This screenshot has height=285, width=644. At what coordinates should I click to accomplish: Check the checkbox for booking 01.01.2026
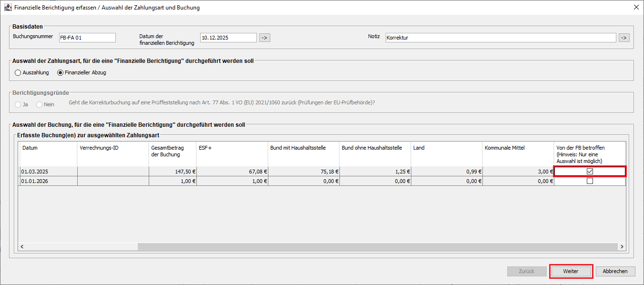point(590,181)
